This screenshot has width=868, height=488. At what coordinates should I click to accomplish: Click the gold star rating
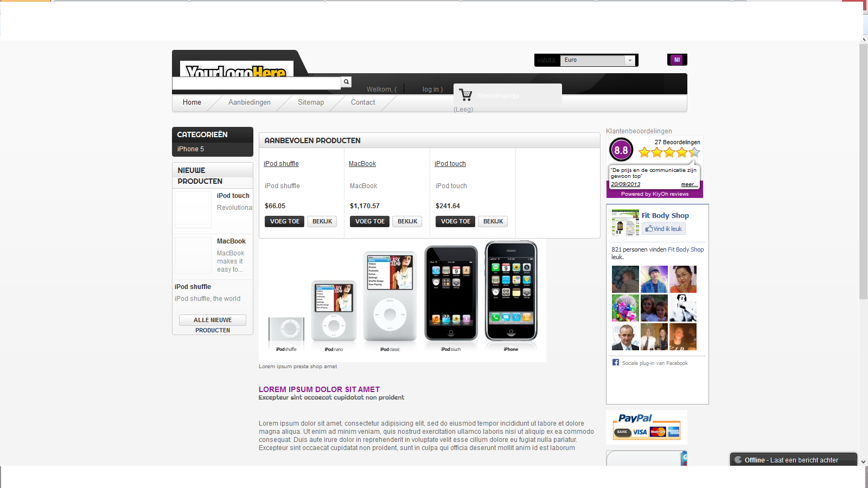tap(669, 152)
